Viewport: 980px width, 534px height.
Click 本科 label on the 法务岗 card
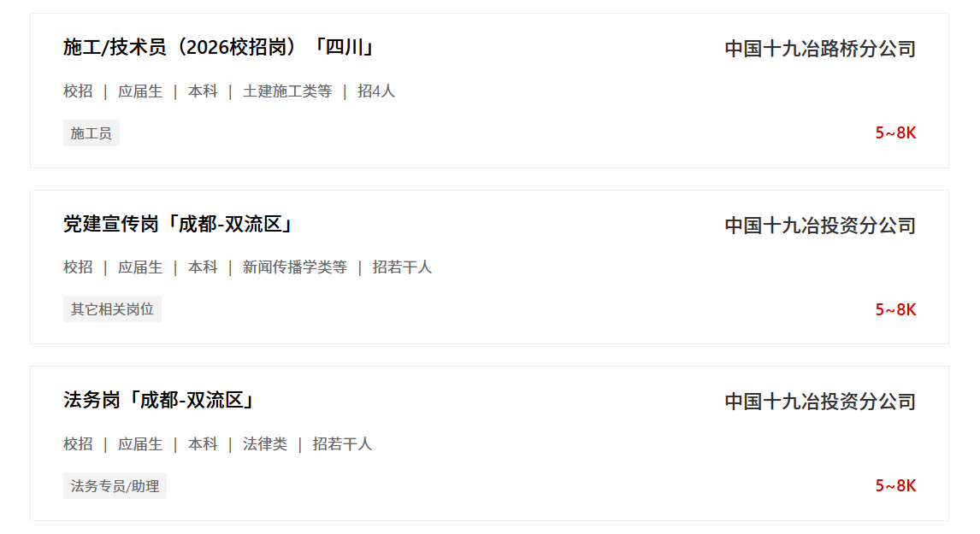[203, 444]
